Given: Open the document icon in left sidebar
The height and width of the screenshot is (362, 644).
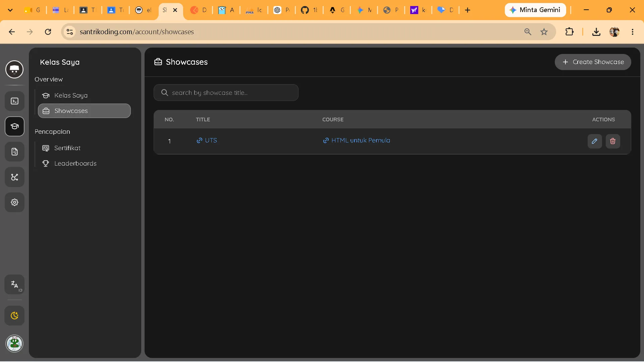Looking at the screenshot, I should (x=14, y=152).
